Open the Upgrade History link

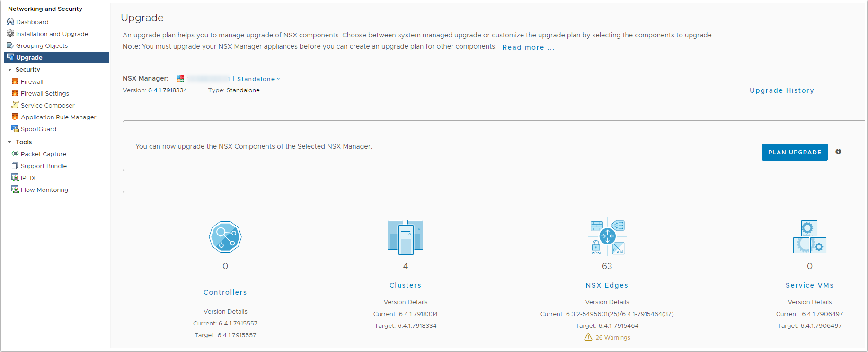point(782,90)
